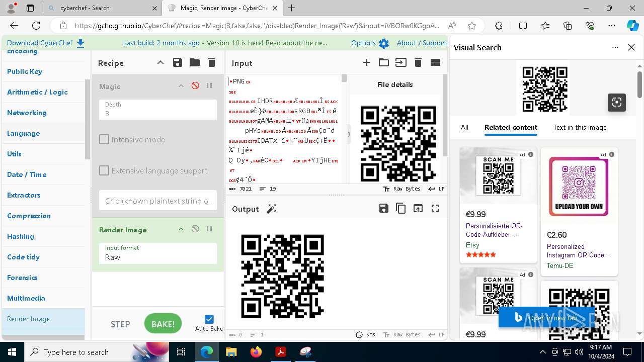Image resolution: width=644 pixels, height=362 pixels.
Task: Clear the recipe with the trash icon
Action: click(x=212, y=62)
